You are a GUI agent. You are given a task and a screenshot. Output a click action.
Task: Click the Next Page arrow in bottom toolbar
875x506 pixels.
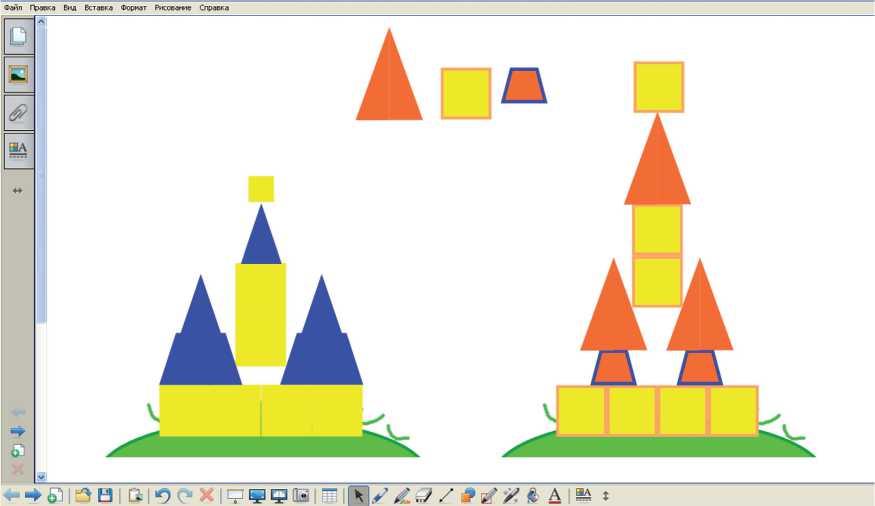pyautogui.click(x=33, y=495)
